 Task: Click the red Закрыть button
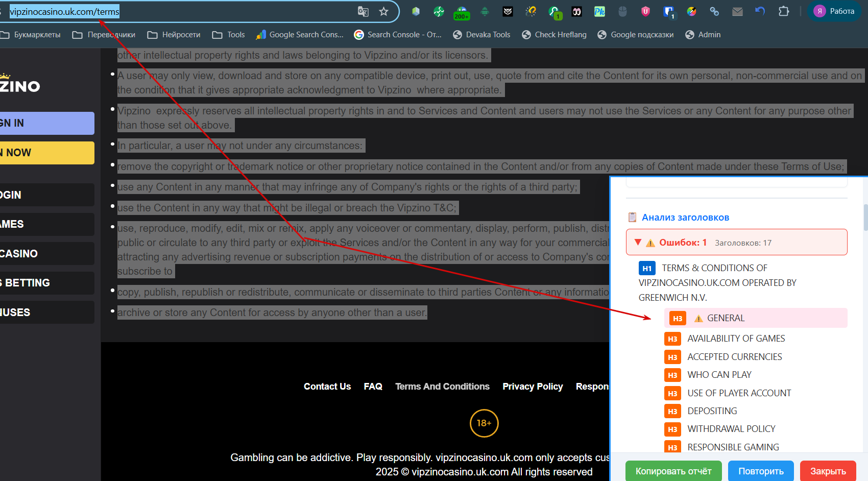pos(828,471)
